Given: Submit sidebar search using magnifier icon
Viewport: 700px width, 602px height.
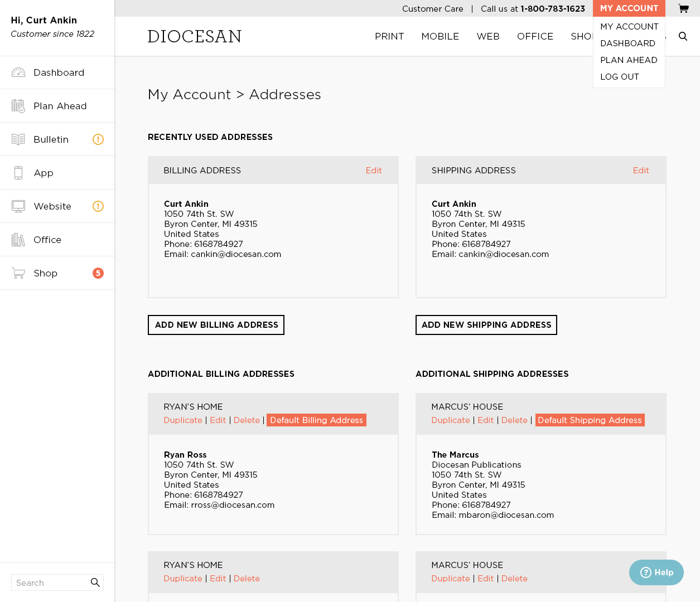Looking at the screenshot, I should click(x=95, y=582).
